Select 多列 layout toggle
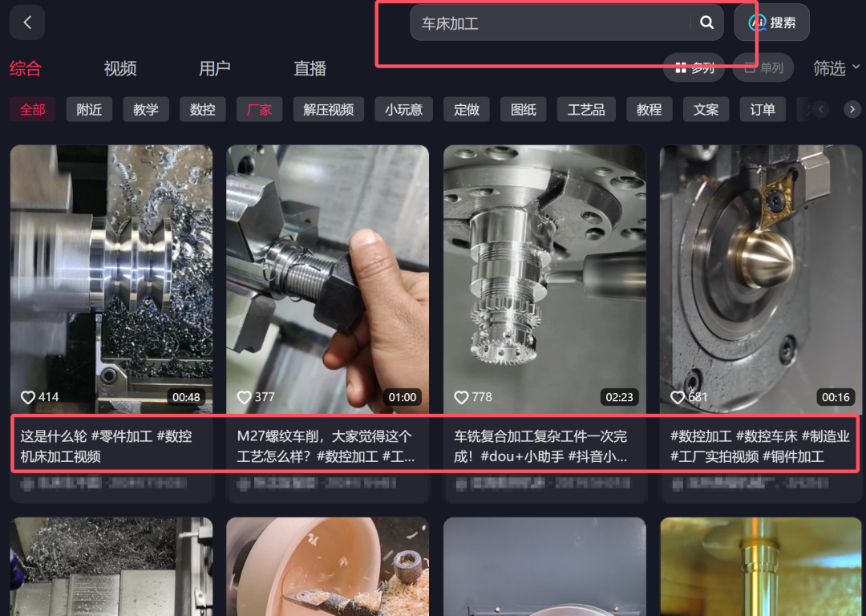The height and width of the screenshot is (616, 866). 694,68
